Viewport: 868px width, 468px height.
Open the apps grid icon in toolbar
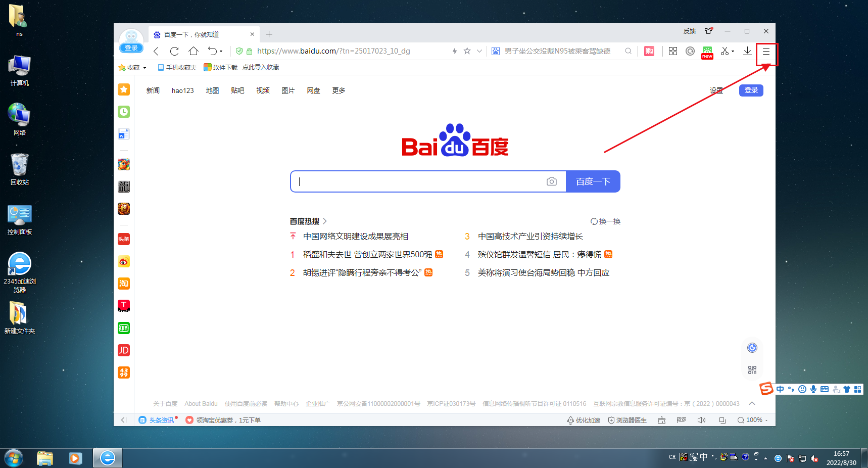[x=673, y=51]
